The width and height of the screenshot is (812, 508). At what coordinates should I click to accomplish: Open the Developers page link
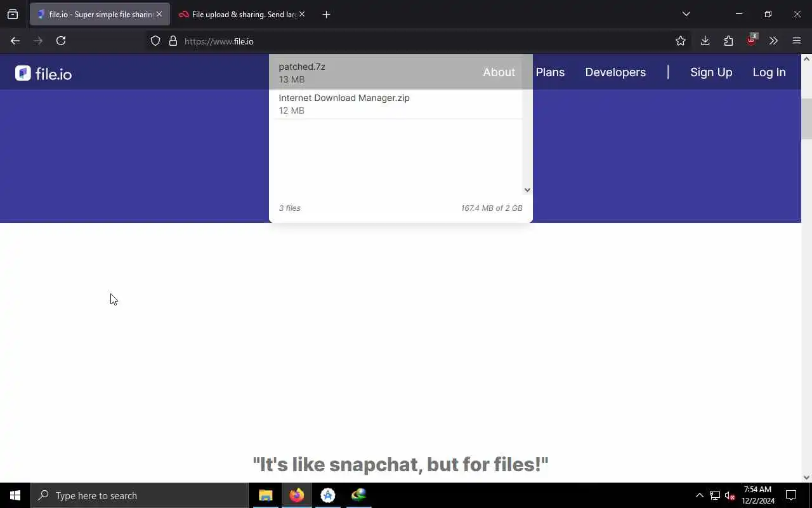click(615, 72)
